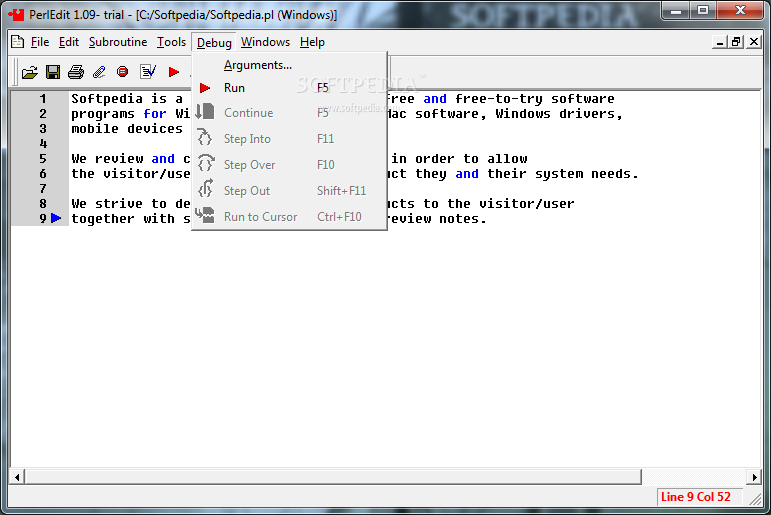Viewport: 771px width, 515px height.
Task: Click line number 1 in the gutter
Action: click(43, 99)
